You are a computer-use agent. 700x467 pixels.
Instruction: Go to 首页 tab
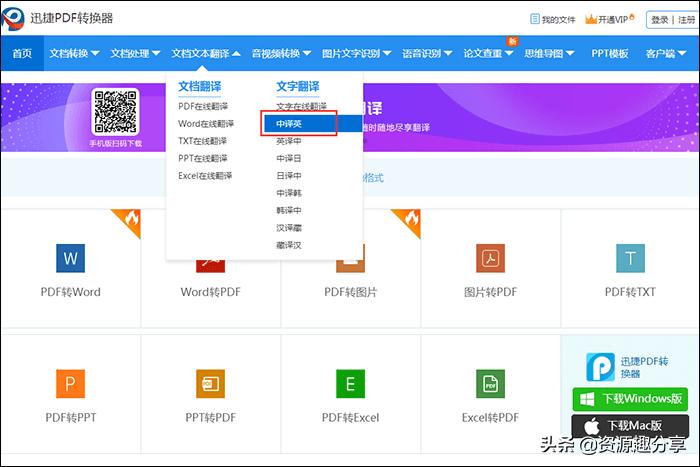22,54
